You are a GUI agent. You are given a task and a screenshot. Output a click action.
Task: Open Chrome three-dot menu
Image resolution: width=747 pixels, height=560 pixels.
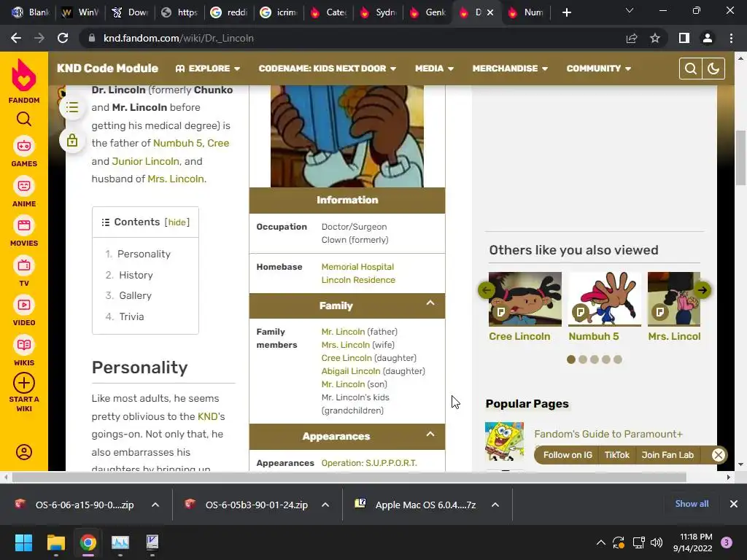731,38
